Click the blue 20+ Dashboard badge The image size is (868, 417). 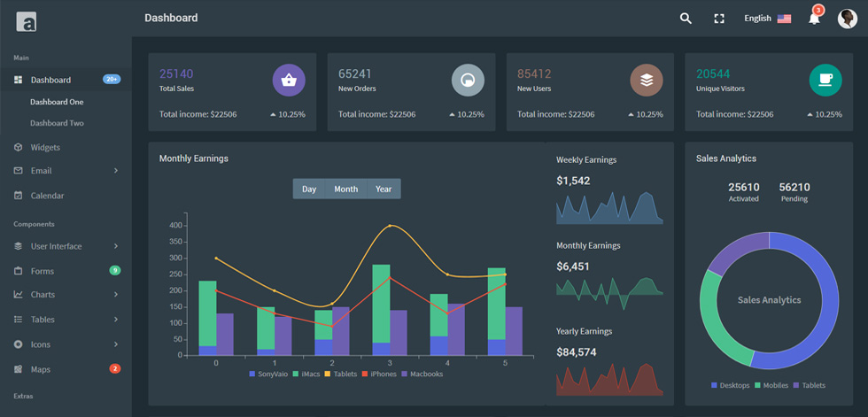pos(112,80)
